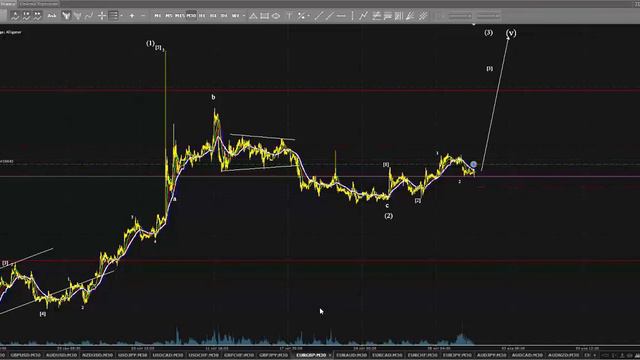Viewport: 640px width, 360px height.
Task: Click the icon right of the polyline tool
Action: coord(376,16)
